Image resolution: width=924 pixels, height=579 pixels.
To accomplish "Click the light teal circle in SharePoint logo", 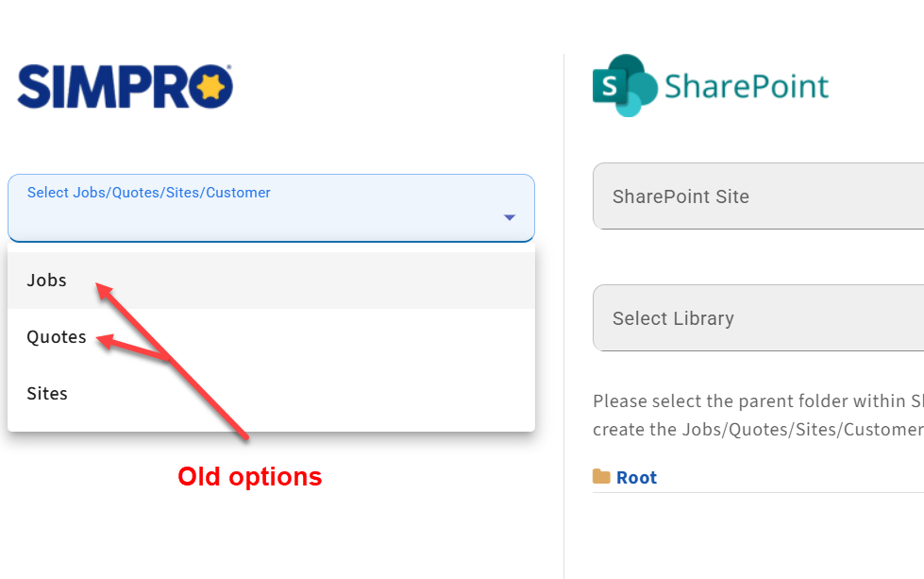I will 629,104.
